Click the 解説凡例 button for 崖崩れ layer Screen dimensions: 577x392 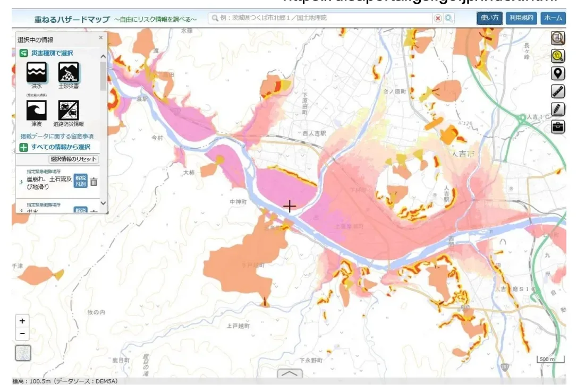[x=81, y=181]
